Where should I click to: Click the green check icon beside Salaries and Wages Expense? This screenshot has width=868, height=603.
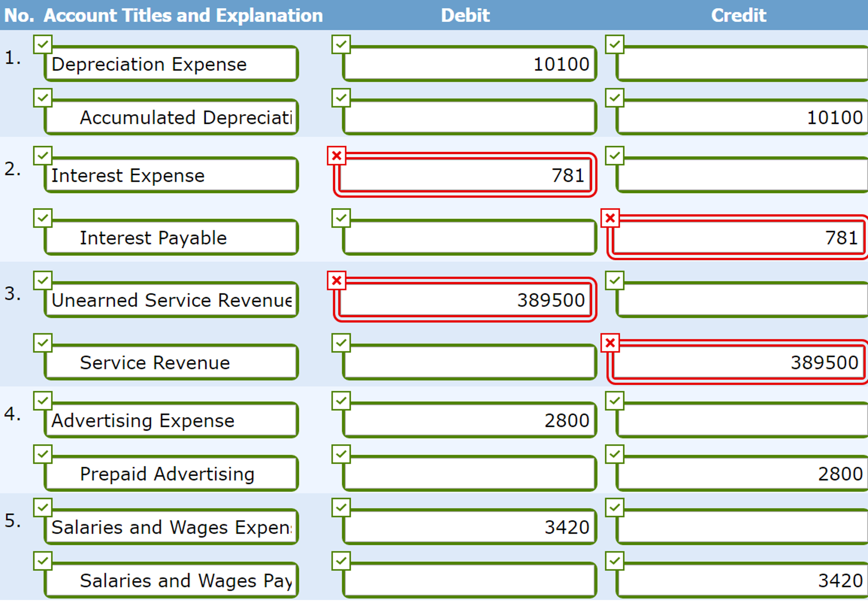(43, 508)
